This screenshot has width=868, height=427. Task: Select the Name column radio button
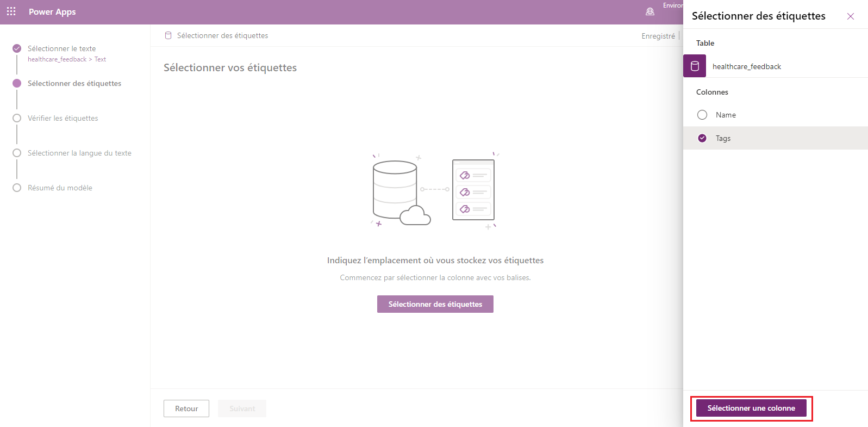702,115
